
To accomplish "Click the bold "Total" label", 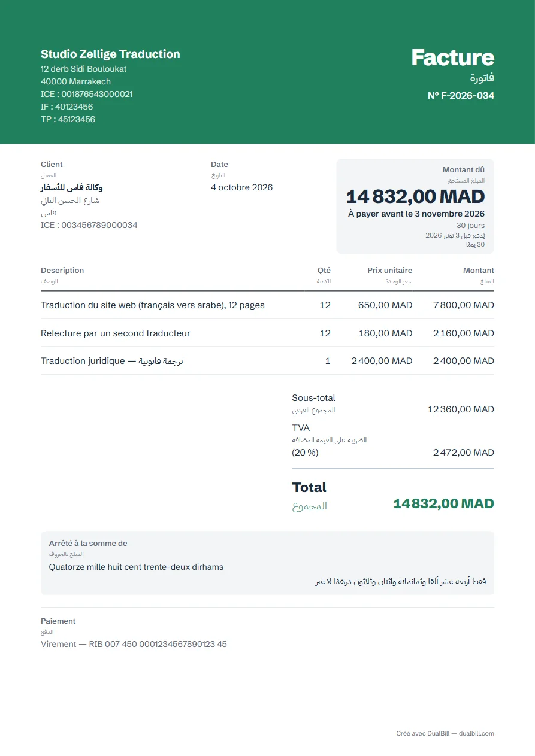I will click(309, 487).
